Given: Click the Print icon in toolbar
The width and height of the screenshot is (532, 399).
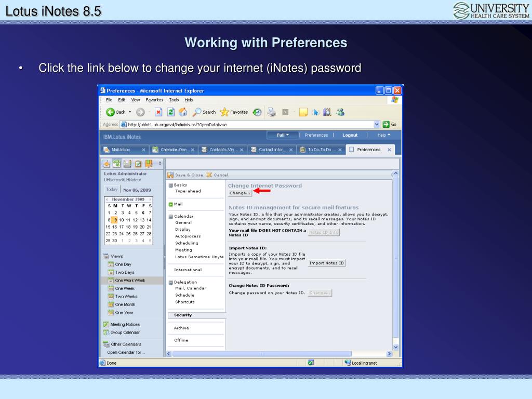Looking at the screenshot, I should (x=271, y=112).
